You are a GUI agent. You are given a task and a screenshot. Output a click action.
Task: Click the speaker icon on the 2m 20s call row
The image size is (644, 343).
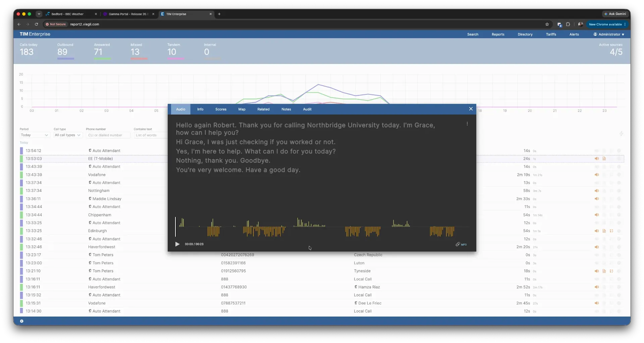tap(597, 247)
